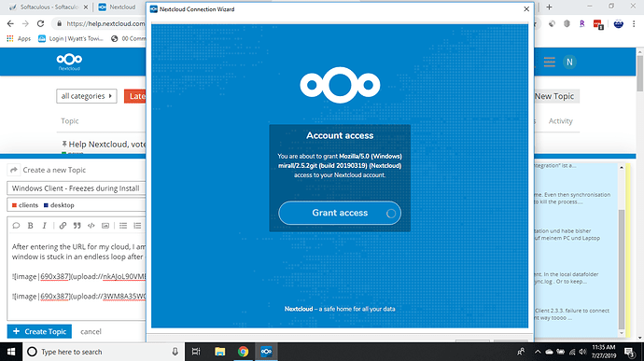This screenshot has height=361, width=644.
Task: Expand the all categories dropdown
Action: pyautogui.click(x=87, y=96)
